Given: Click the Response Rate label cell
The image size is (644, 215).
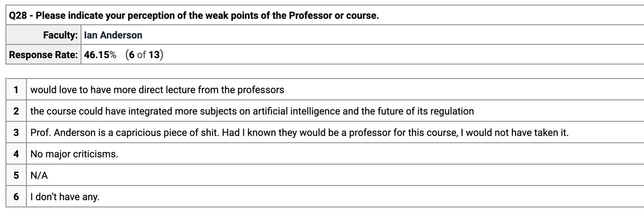Looking at the screenshot, I should tap(43, 55).
